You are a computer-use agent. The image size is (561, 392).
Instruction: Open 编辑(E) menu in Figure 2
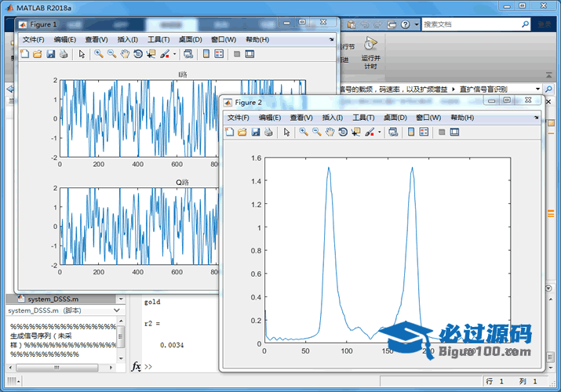coord(270,118)
